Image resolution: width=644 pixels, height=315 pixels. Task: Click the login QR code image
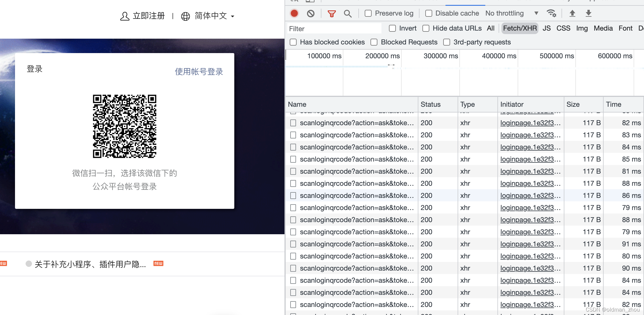125,126
